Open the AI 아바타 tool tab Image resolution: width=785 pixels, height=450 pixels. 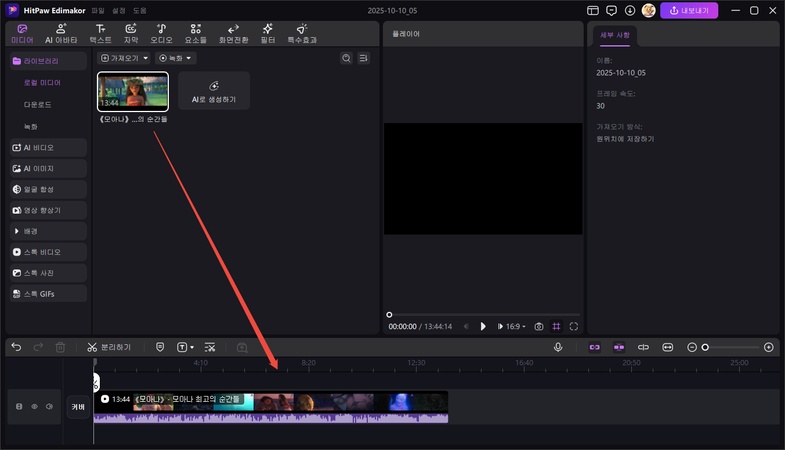pos(61,33)
